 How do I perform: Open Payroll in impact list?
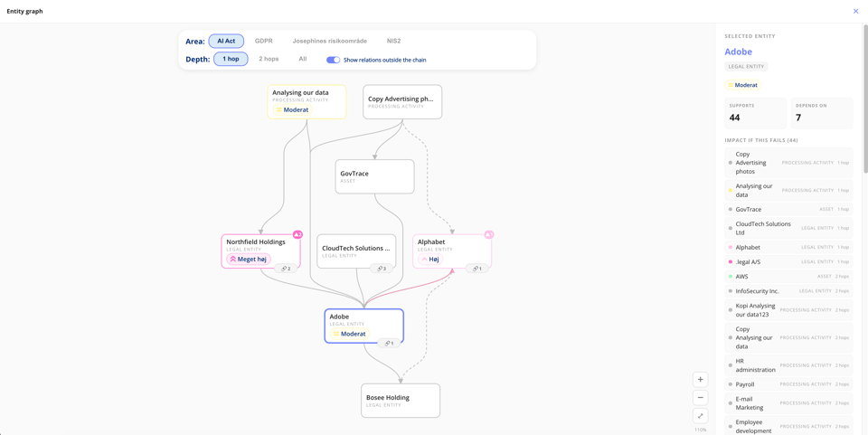coord(788,384)
